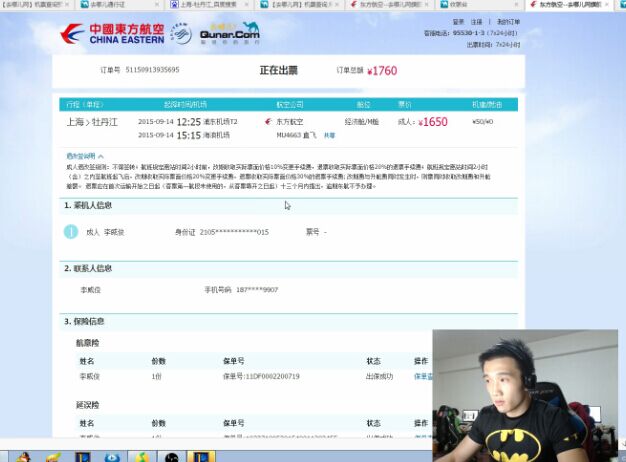Viewport: 626px width, 462px height.
Task: Click the 经济舱/M舱 cabin text
Action: pyautogui.click(x=361, y=122)
